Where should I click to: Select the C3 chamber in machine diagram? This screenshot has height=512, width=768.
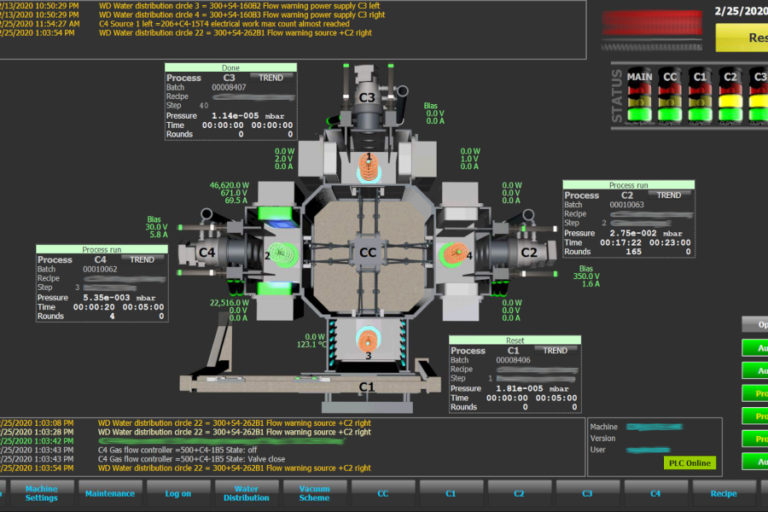pyautogui.click(x=367, y=98)
